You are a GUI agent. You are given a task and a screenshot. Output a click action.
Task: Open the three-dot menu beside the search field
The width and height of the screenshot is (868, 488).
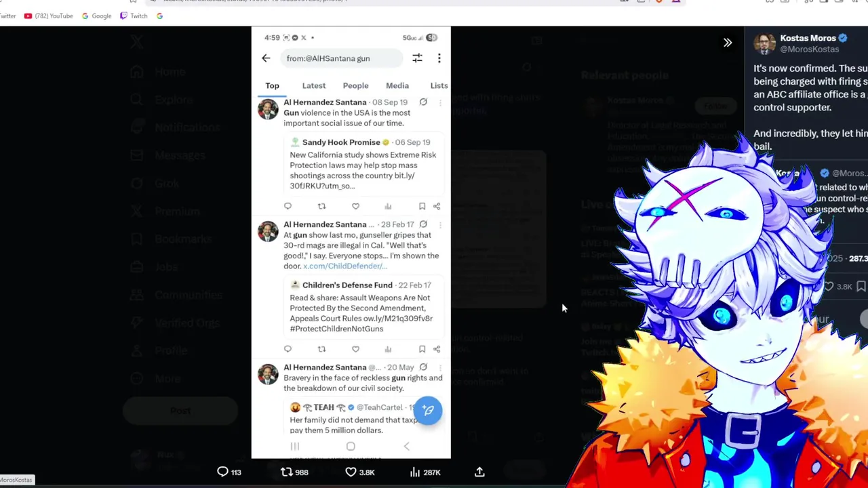click(439, 58)
